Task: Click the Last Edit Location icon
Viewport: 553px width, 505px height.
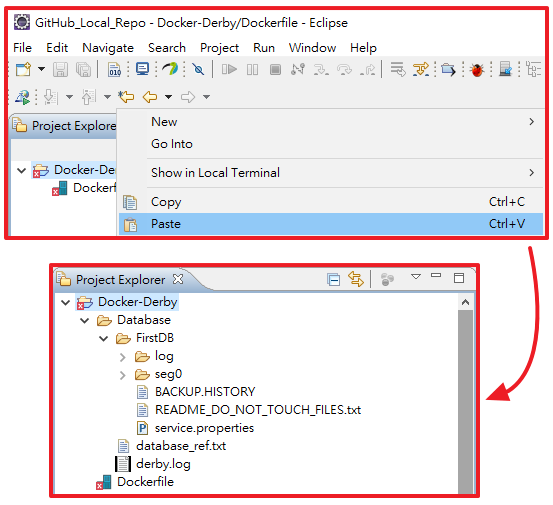Action: (x=126, y=96)
